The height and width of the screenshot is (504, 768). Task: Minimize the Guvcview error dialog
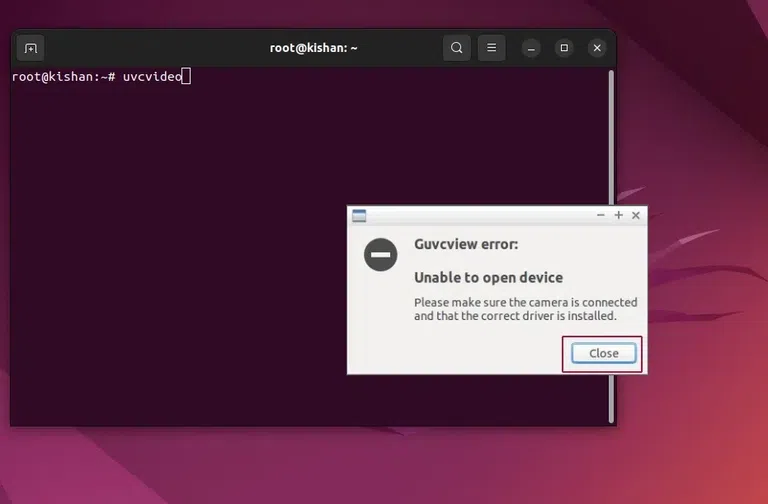click(600, 216)
